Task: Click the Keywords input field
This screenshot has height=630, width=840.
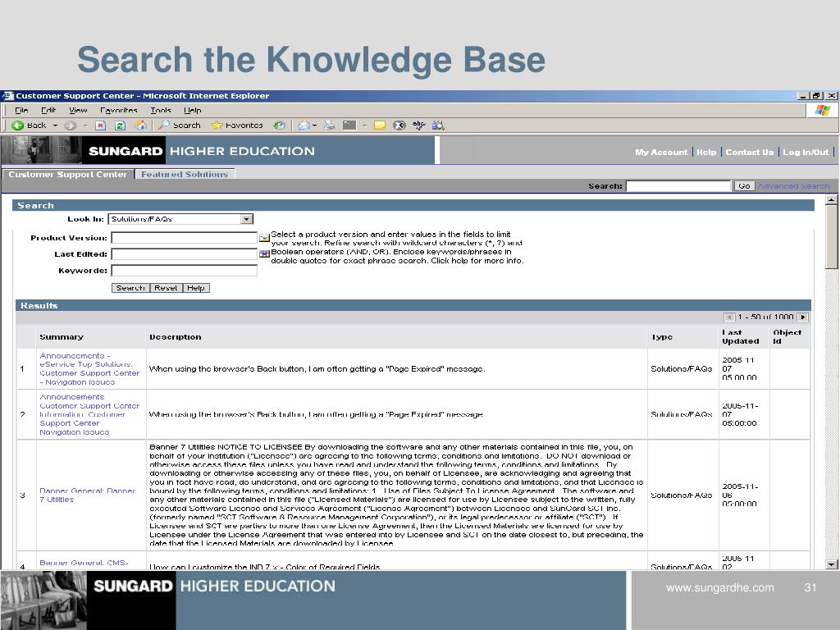Action: coord(185,271)
